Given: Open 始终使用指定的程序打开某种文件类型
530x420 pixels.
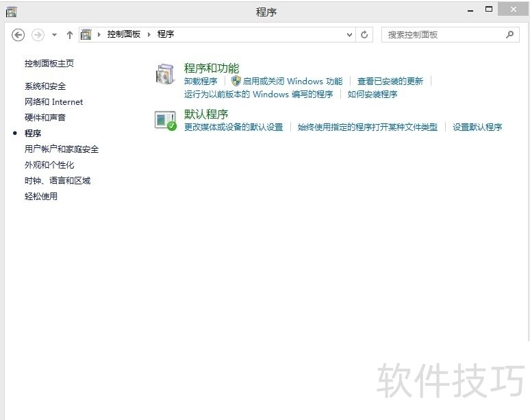Looking at the screenshot, I should [x=368, y=127].
